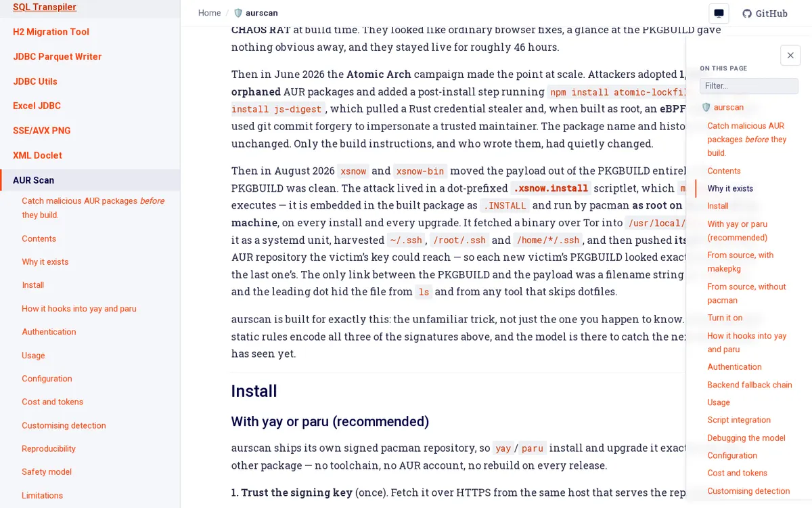Go to 'With yay or paru (recommended)' in On This Page
Screen dimensions: 812x508
[x=738, y=231]
